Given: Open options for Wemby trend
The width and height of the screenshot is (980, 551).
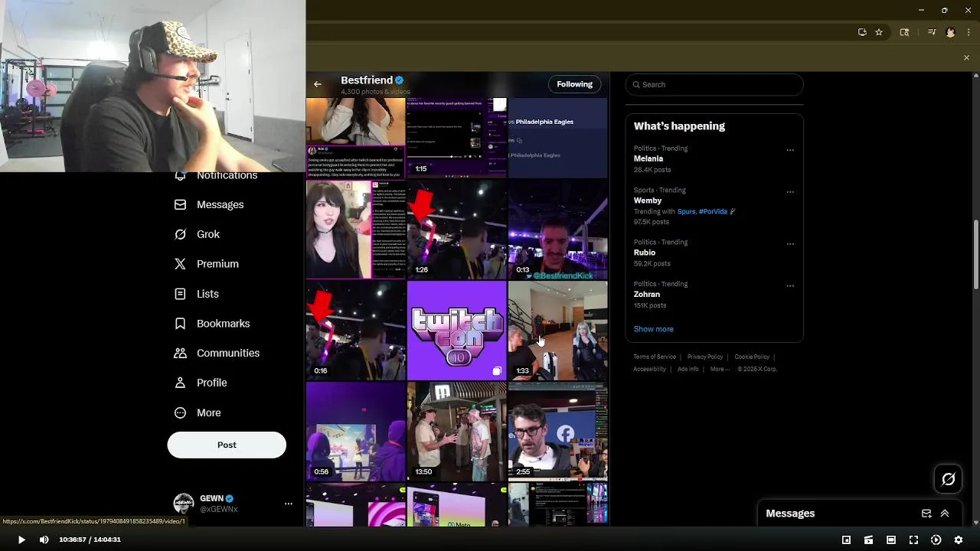Looking at the screenshot, I should point(790,192).
